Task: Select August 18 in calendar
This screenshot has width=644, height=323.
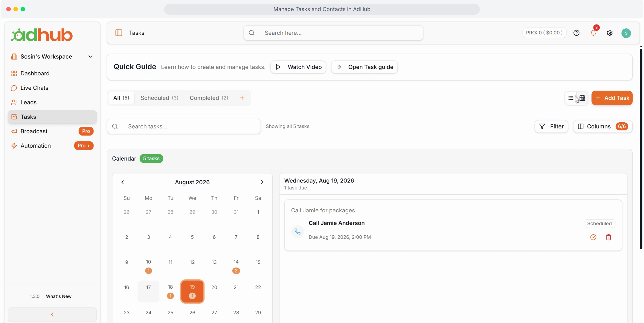Action: (x=170, y=291)
